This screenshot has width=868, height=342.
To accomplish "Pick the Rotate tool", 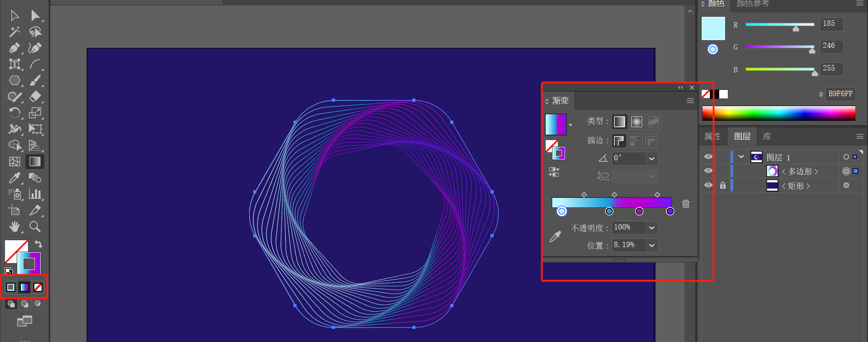I will 14,112.
